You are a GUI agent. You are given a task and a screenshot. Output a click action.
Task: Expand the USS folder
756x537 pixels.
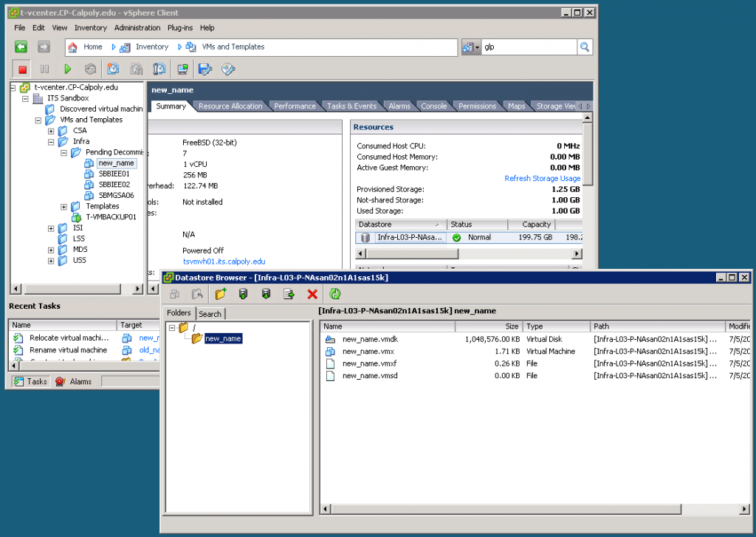pyautogui.click(x=51, y=261)
